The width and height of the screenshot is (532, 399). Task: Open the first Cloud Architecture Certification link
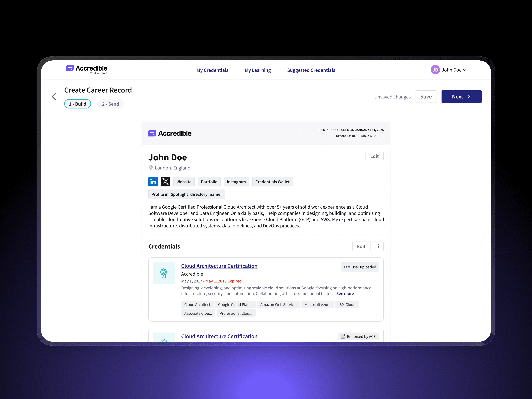(219, 266)
